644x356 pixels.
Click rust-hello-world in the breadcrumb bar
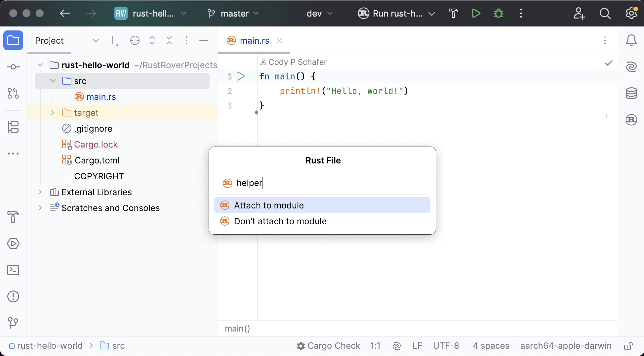click(50, 346)
